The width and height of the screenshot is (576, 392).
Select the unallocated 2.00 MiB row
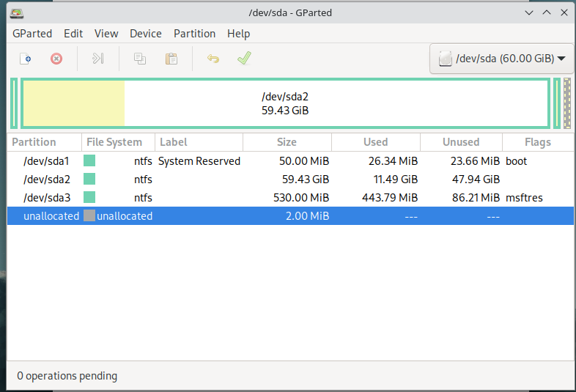tap(290, 215)
